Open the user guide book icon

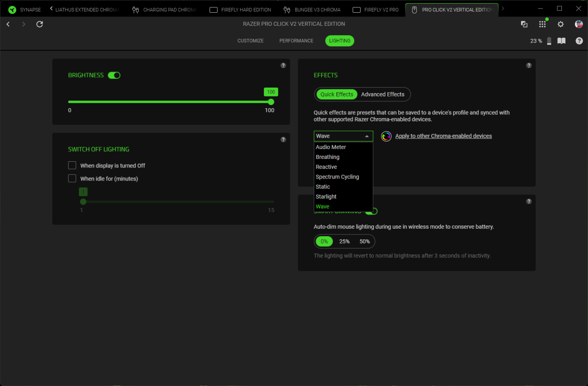click(561, 41)
